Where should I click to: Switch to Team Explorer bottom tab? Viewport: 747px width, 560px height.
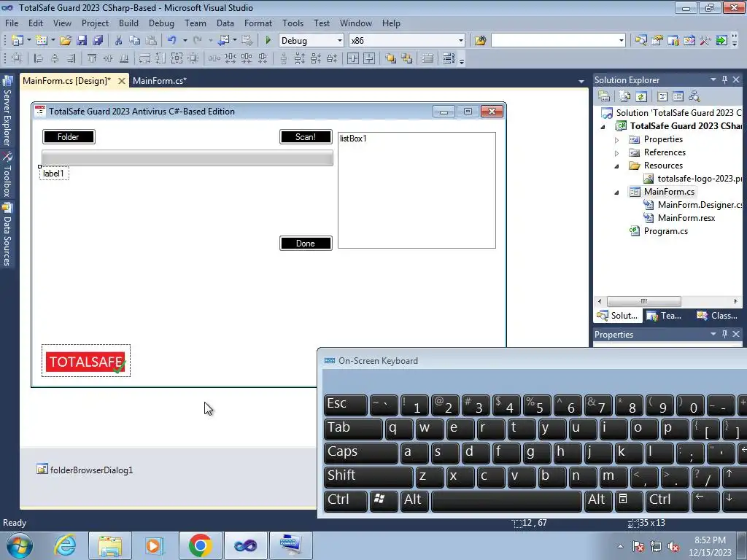664,315
